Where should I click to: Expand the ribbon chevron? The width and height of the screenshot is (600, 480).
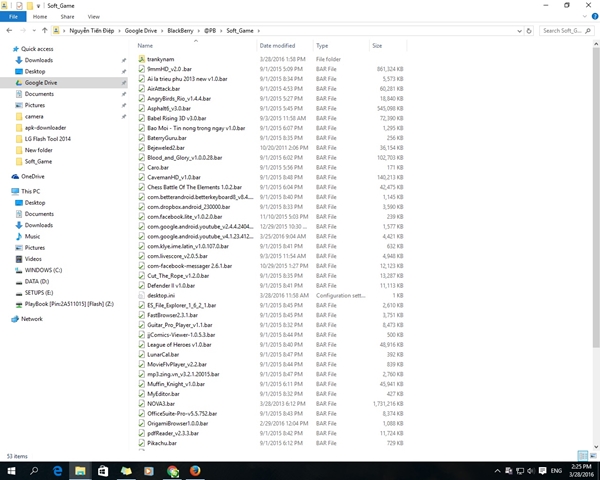coord(585,16)
